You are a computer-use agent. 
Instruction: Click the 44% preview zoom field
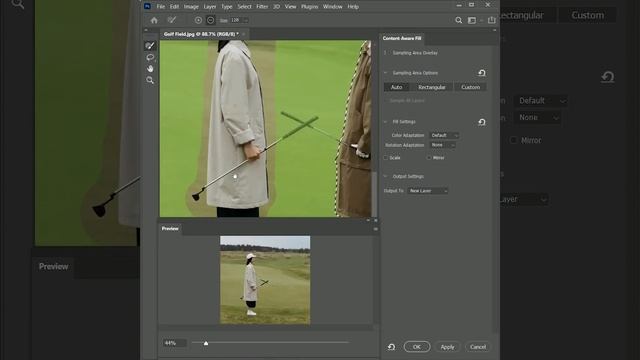(x=174, y=343)
